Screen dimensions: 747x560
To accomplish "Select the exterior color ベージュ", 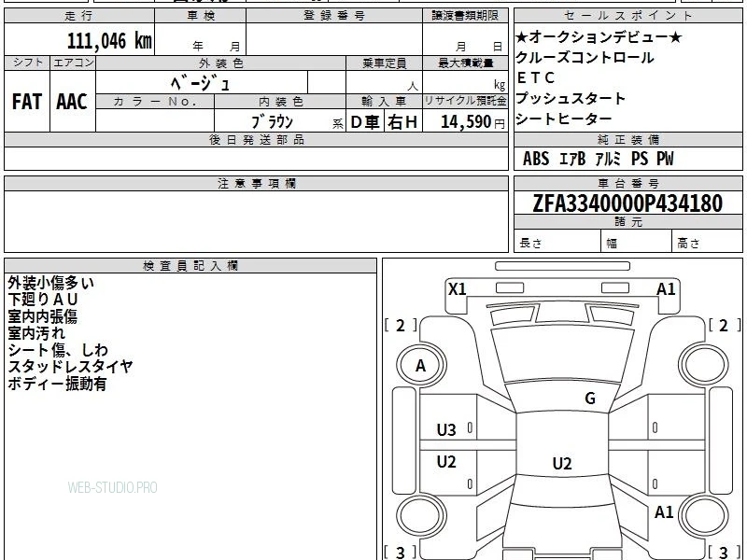I will 200,83.
